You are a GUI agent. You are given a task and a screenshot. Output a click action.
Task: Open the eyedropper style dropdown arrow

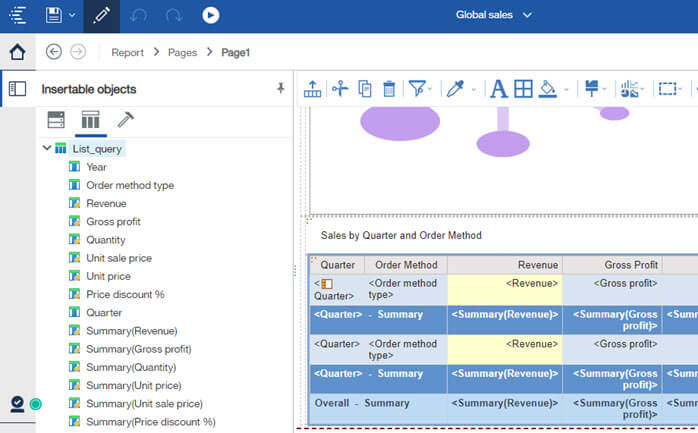tap(474, 89)
